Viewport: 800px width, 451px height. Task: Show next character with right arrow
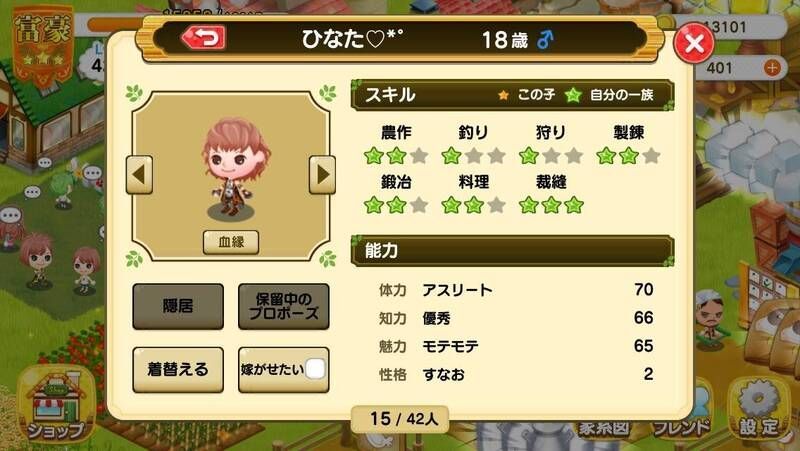322,175
